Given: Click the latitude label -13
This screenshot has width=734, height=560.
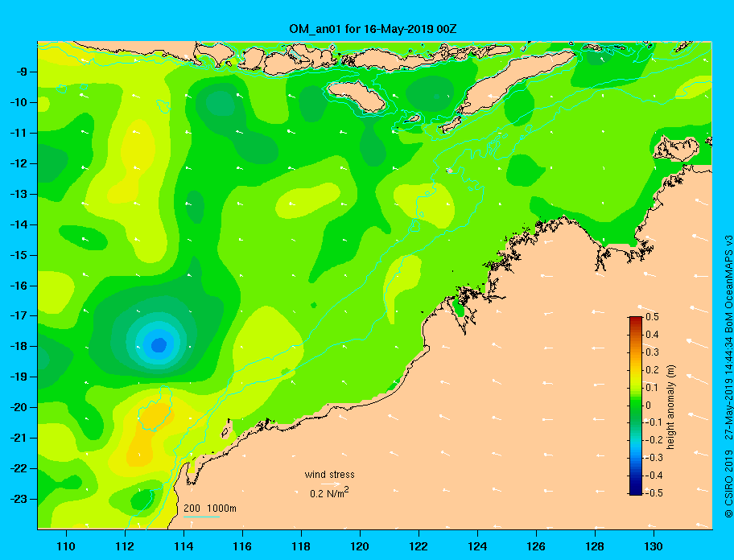Looking at the screenshot, I should (19, 194).
